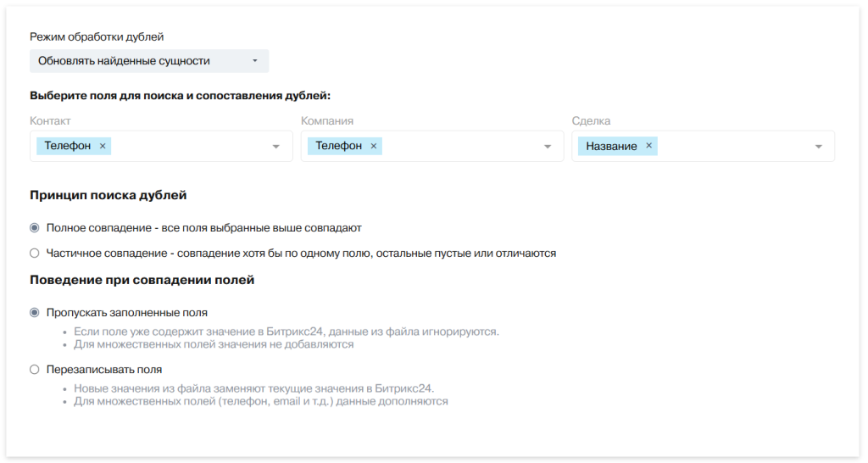Select 'Полное совпадение' radio option
Viewport: 868px width, 463px height.
35,228
